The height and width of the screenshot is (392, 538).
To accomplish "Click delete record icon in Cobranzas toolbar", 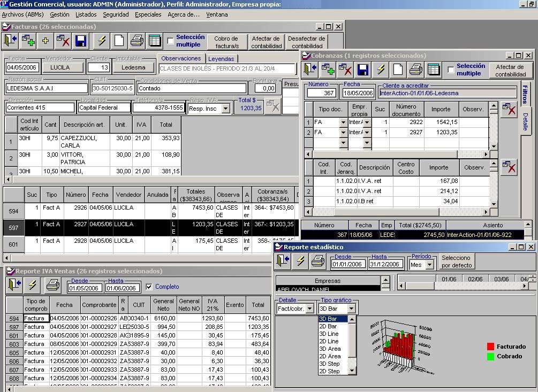I will tap(345, 70).
